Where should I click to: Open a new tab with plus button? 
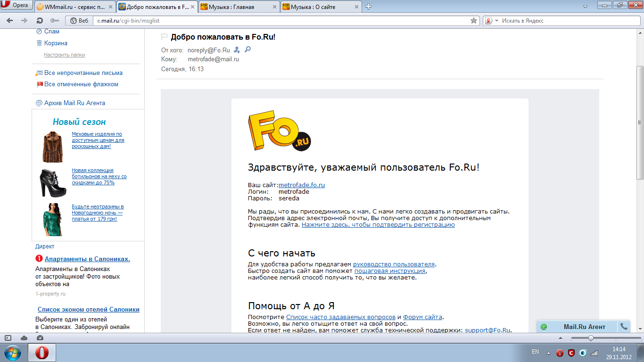pyautogui.click(x=369, y=7)
